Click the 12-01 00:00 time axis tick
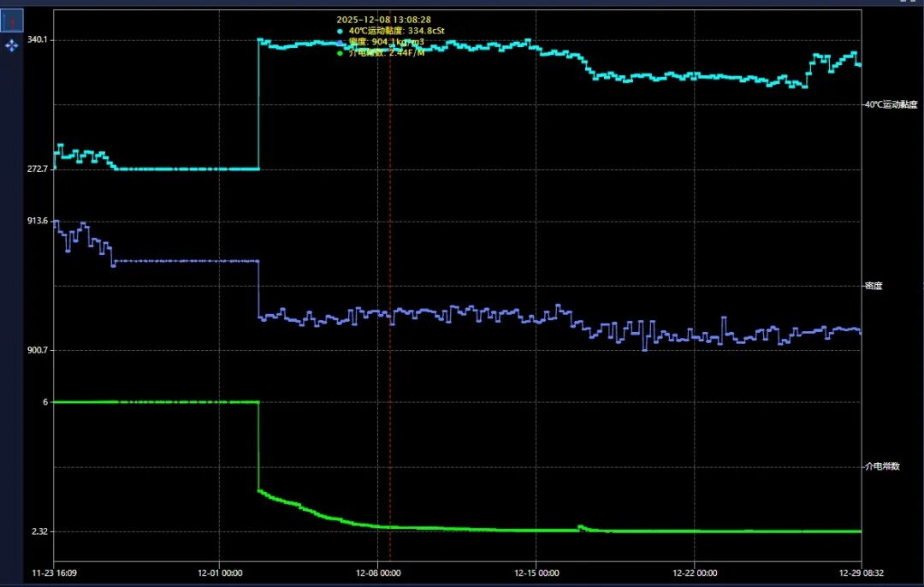Screen dimensions: 924x587 coord(220,572)
